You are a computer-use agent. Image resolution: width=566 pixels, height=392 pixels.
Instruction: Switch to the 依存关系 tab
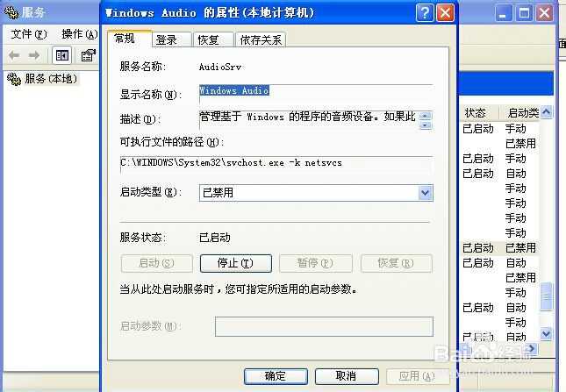261,39
